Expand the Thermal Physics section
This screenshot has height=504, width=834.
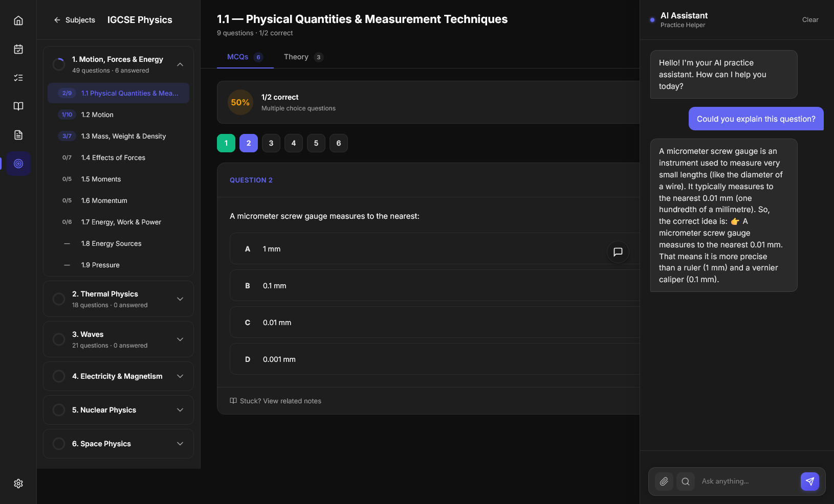pos(180,299)
